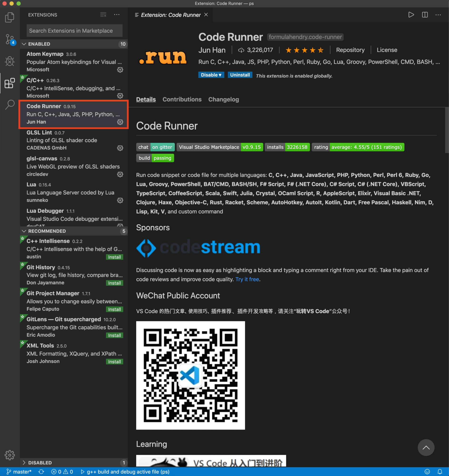Switch to the Details tab
The height and width of the screenshot is (476, 449).
(x=146, y=99)
